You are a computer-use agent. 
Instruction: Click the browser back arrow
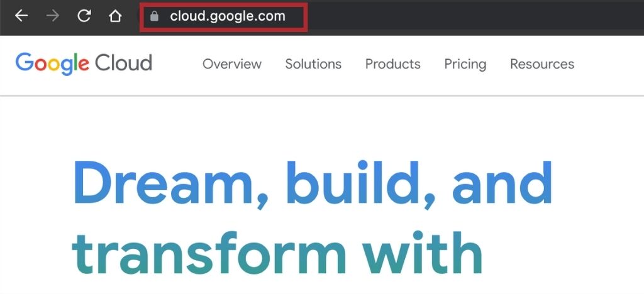22,16
